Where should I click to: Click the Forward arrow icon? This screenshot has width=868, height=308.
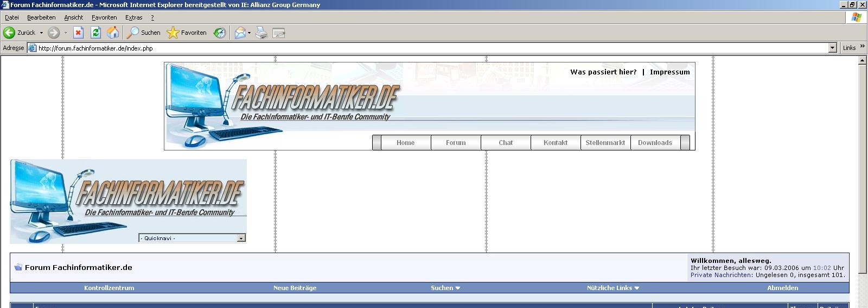coord(53,33)
